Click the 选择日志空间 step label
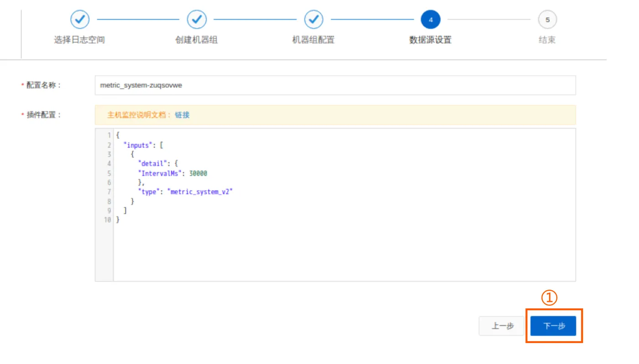This screenshot has width=639, height=364. coord(79,40)
